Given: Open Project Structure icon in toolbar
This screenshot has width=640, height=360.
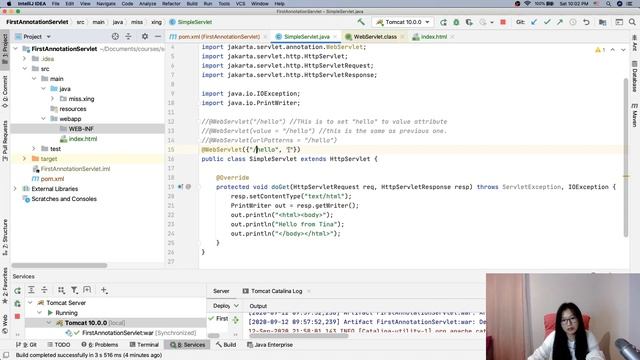Looking at the screenshot, I should [x=602, y=22].
